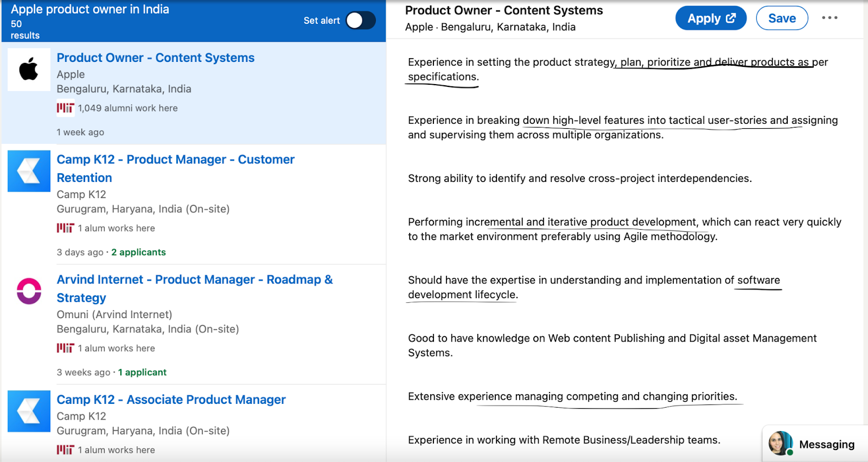Image resolution: width=868 pixels, height=462 pixels.
Task: Open the three-dots more options menu
Action: click(829, 18)
